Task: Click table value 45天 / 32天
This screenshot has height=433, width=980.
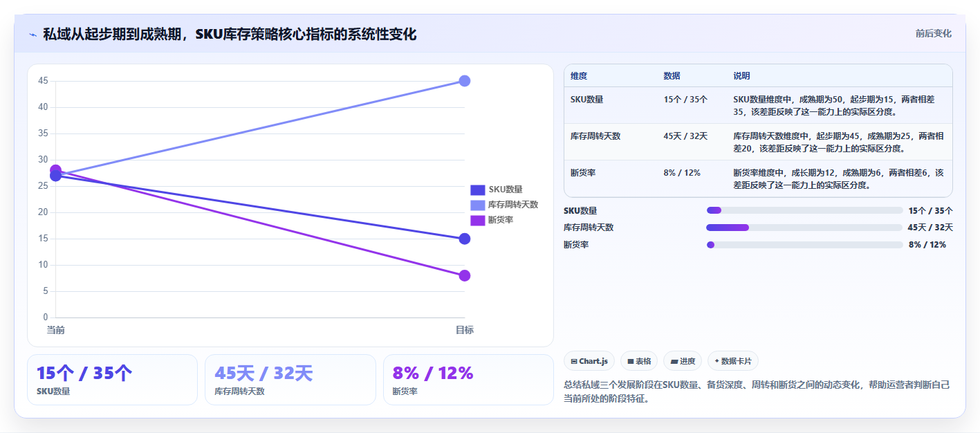Action: [x=685, y=136]
